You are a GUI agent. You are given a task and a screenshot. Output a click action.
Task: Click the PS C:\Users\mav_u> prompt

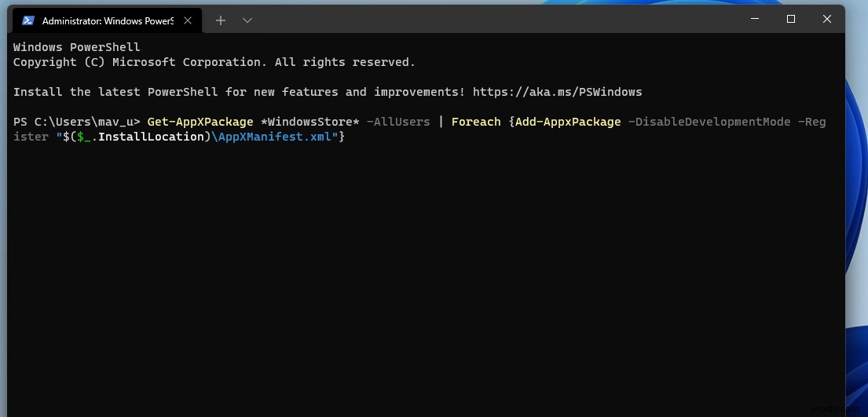[x=76, y=122]
